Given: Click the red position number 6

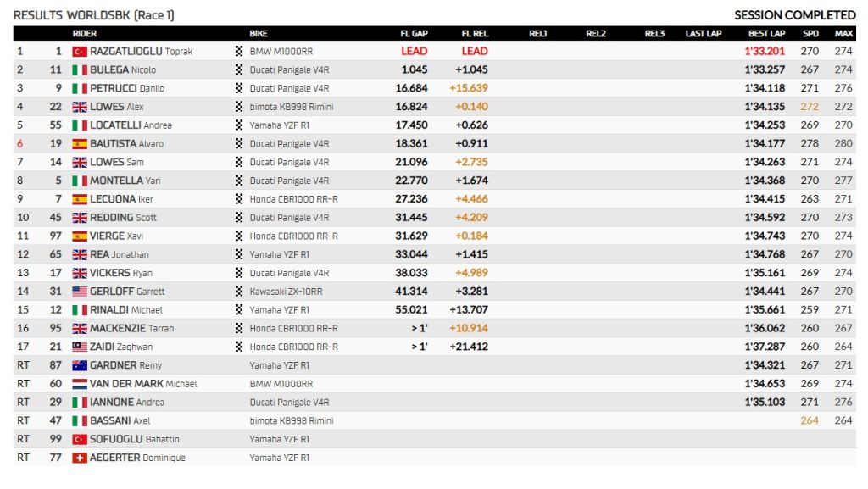Looking at the screenshot, I should [19, 144].
